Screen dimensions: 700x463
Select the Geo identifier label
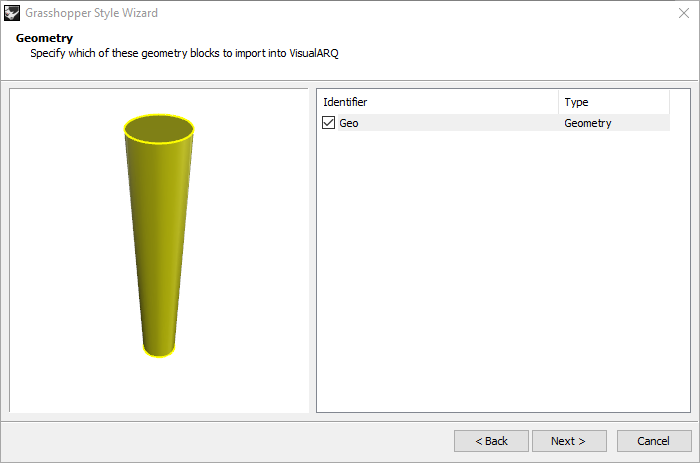[349, 123]
